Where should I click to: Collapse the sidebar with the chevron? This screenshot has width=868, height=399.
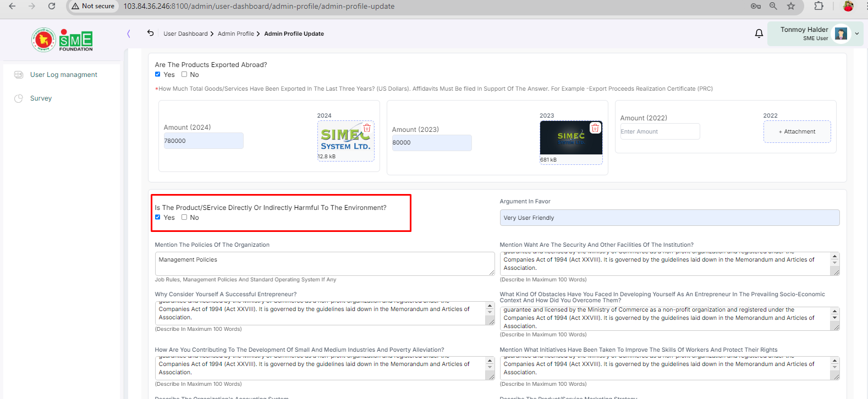(129, 34)
